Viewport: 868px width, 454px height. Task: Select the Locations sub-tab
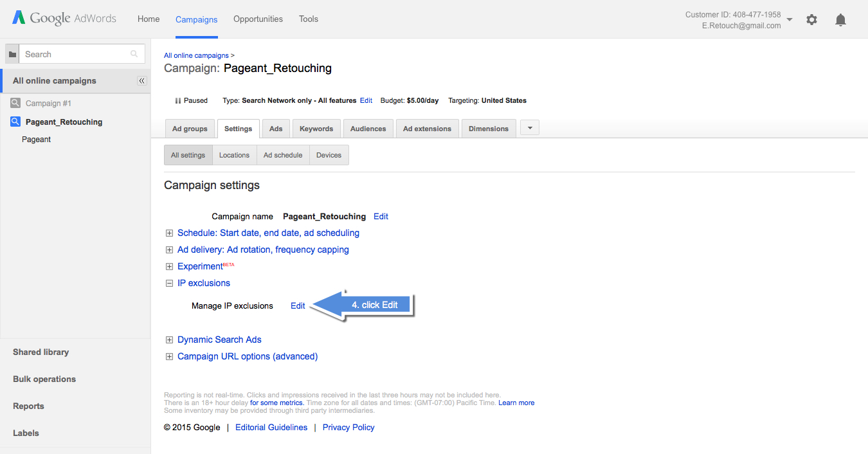click(234, 155)
